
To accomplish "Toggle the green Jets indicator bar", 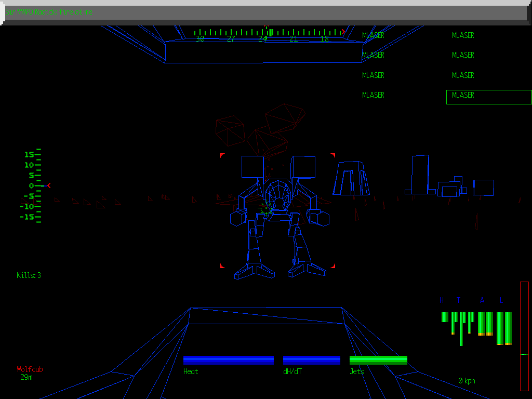I will pos(378,359).
